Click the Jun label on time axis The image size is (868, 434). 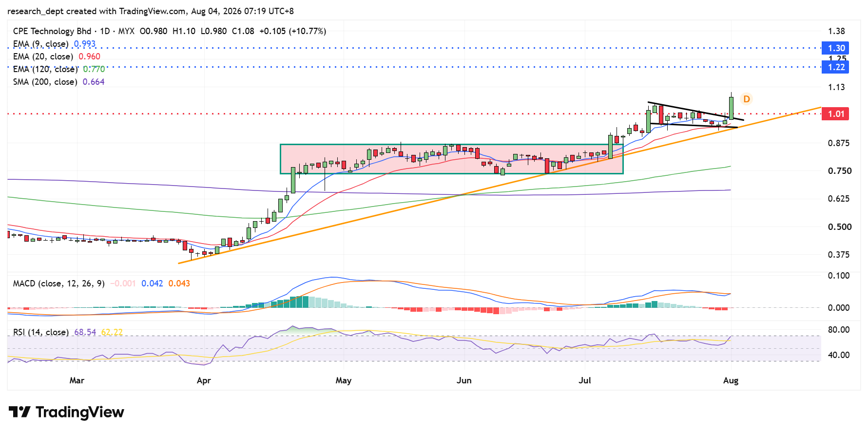click(464, 380)
